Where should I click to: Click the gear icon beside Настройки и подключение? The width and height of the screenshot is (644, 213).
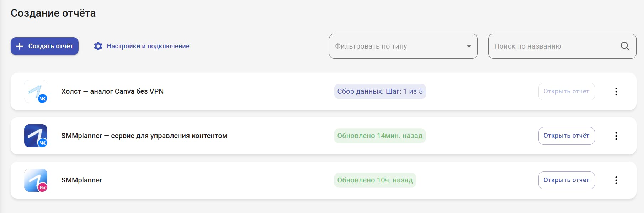tap(98, 46)
